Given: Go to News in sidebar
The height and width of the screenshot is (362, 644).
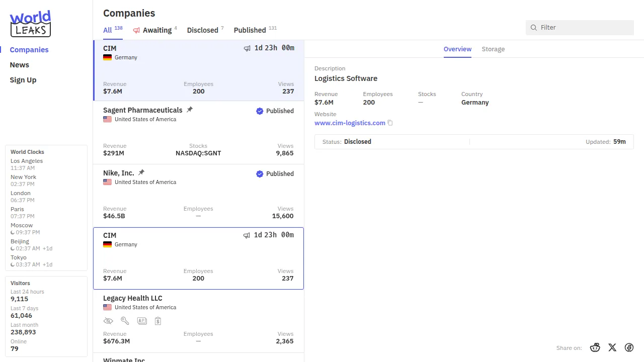Looking at the screenshot, I should pos(20,65).
